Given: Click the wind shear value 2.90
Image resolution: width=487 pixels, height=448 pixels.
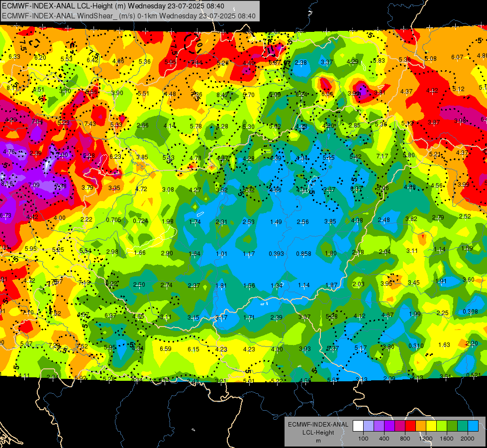Looking at the screenshot, I should click(167, 253).
